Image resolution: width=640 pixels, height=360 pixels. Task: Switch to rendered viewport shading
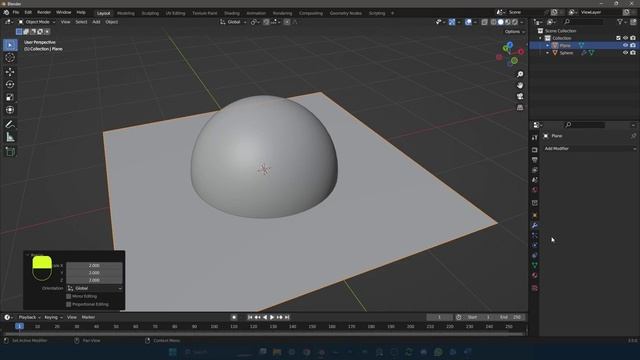pos(516,22)
